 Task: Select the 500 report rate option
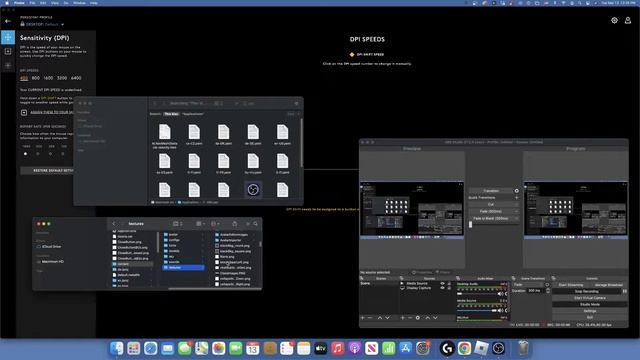pos(38,154)
